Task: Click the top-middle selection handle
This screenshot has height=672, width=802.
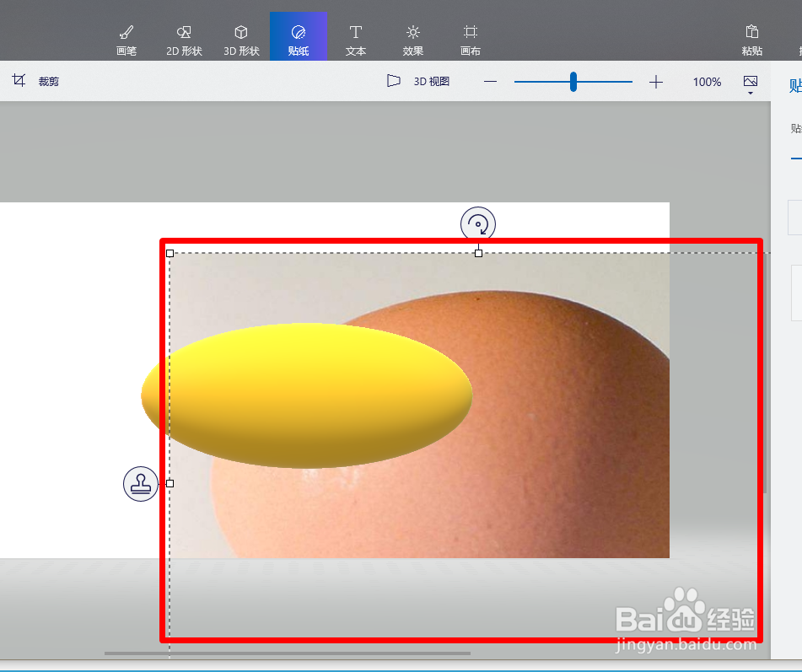Action: pos(478,253)
